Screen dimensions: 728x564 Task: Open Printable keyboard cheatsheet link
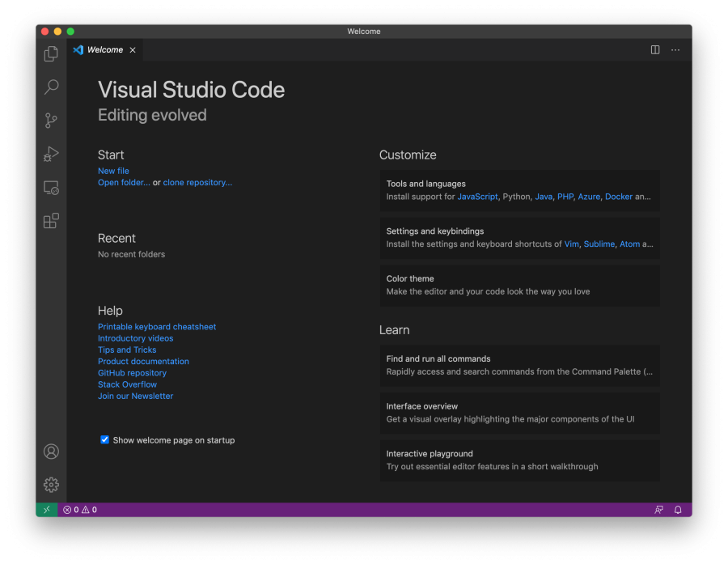pyautogui.click(x=157, y=327)
